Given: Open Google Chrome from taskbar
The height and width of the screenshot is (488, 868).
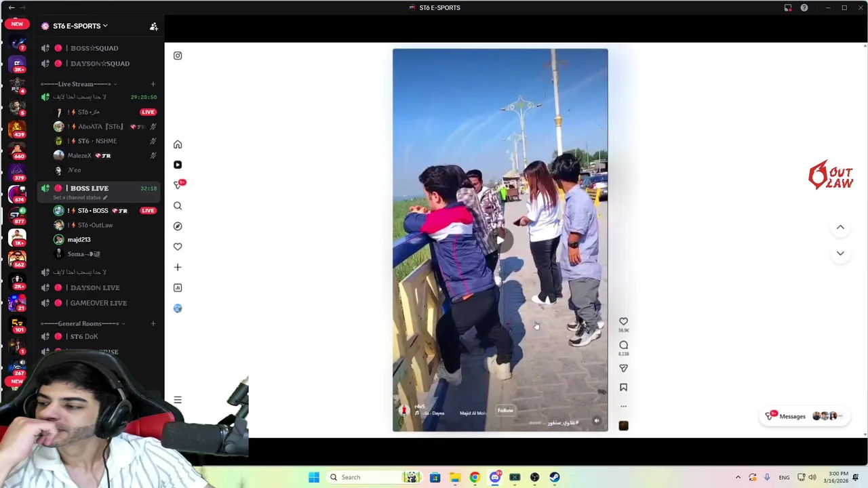Looking at the screenshot, I should pos(475,477).
